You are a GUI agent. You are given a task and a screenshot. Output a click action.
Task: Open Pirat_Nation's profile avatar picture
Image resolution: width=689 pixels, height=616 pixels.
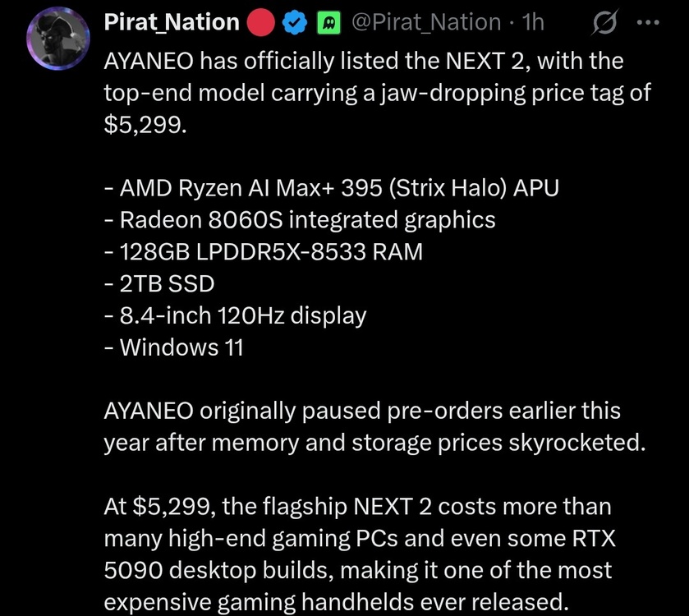click(x=58, y=39)
